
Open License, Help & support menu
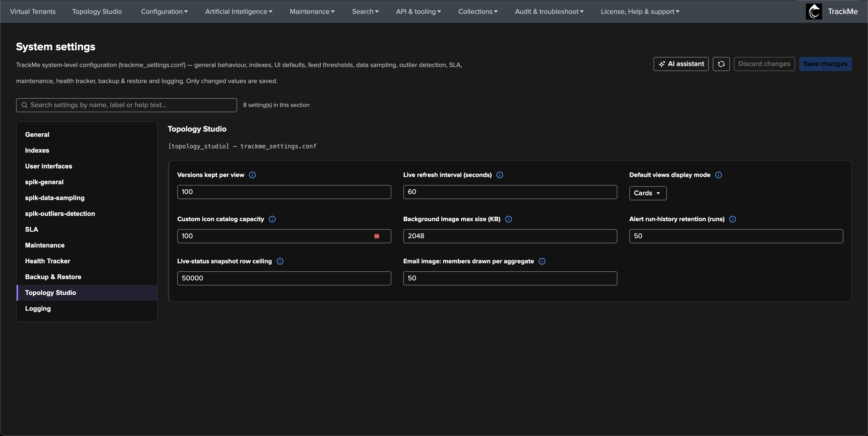pos(640,12)
